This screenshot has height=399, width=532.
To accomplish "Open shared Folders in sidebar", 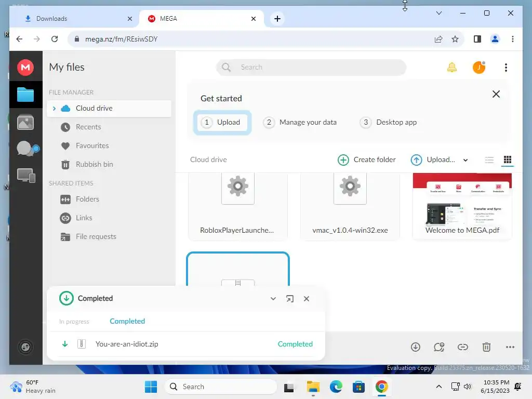I will [87, 199].
